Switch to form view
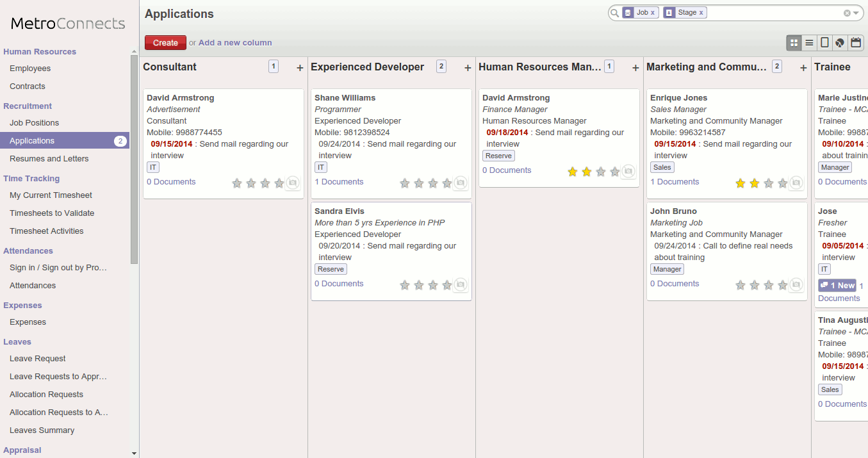The width and height of the screenshot is (868, 458). pyautogui.click(x=824, y=43)
